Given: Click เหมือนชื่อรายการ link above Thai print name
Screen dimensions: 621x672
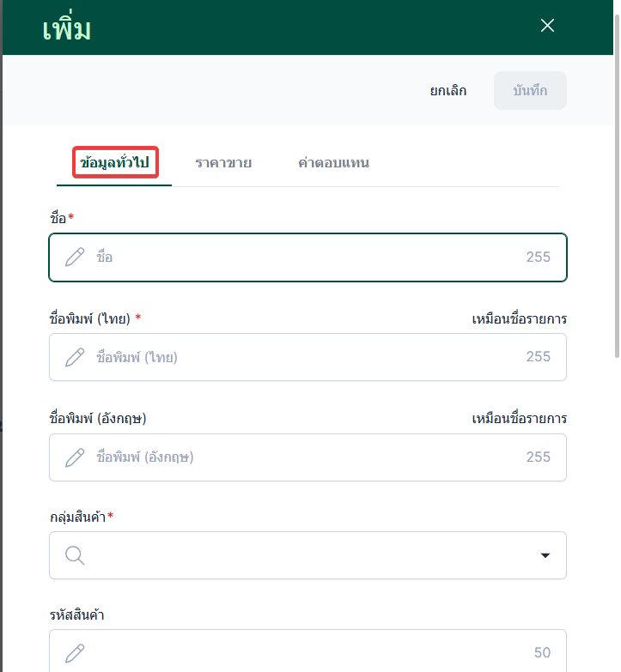Looking at the screenshot, I should (x=519, y=319).
